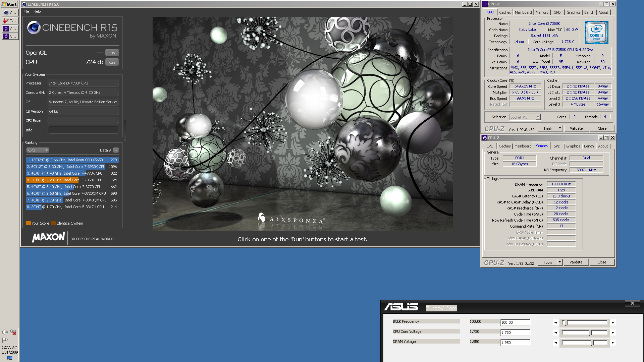This screenshot has width=644, height=362.
Task: Decrease CPU Core Voltage with left arrow
Action: click(555, 333)
